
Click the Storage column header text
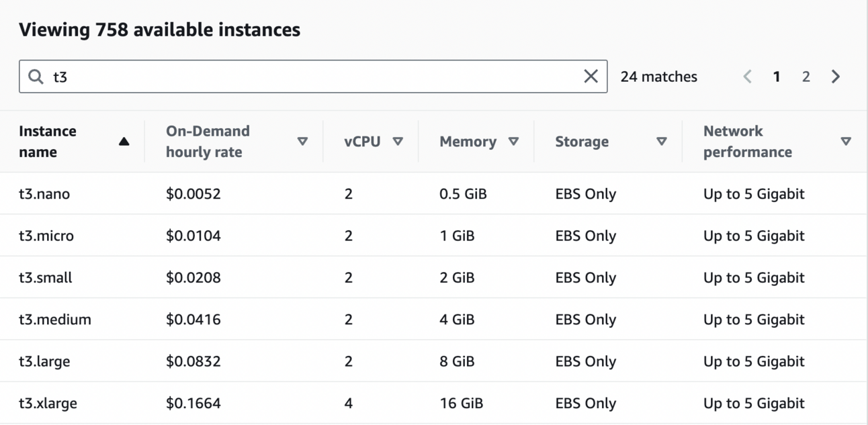pos(582,142)
